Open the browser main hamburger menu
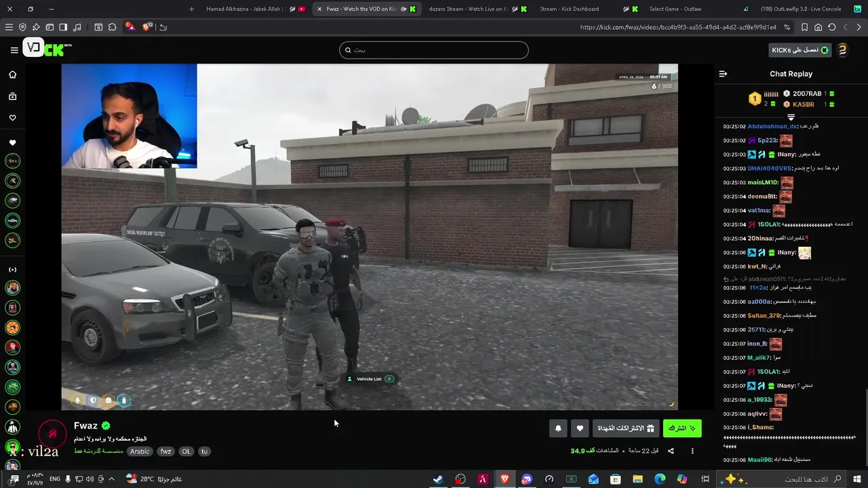 click(x=9, y=27)
